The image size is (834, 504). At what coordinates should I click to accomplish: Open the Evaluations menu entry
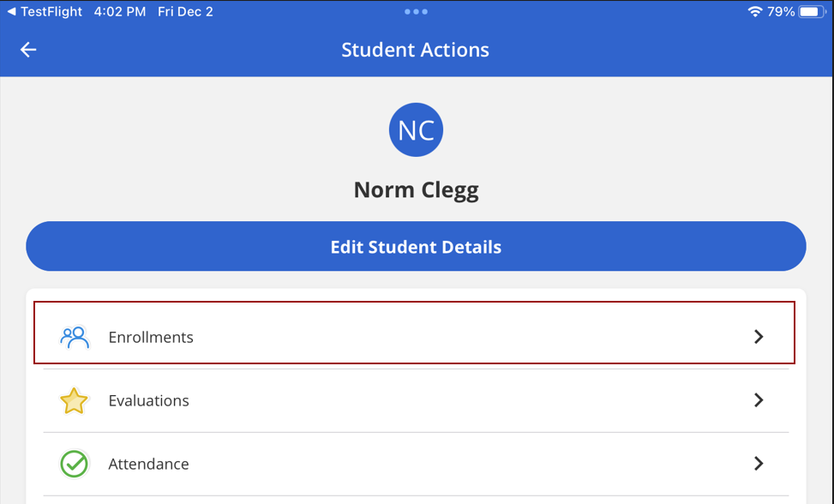[416, 401]
